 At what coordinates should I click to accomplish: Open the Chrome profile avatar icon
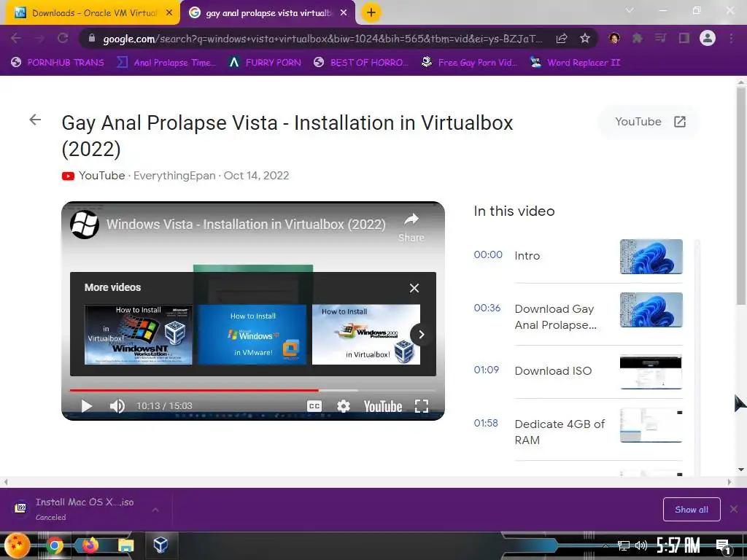click(x=708, y=38)
